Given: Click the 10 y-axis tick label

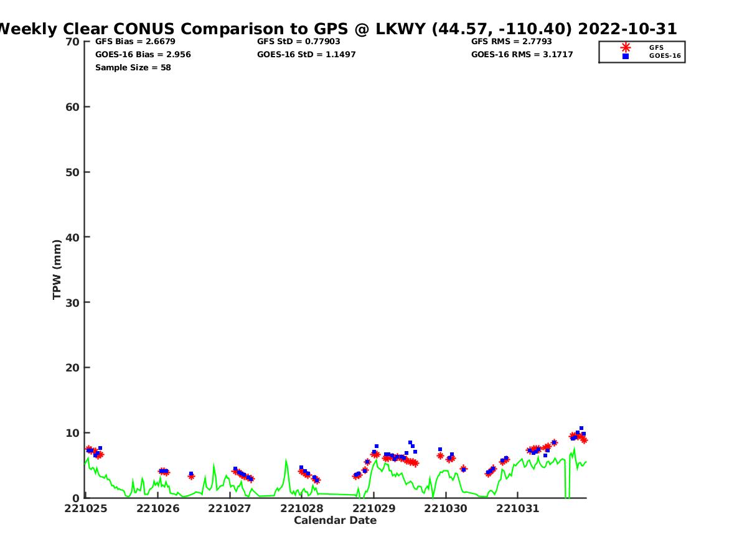Looking at the screenshot, I should click(x=73, y=433).
